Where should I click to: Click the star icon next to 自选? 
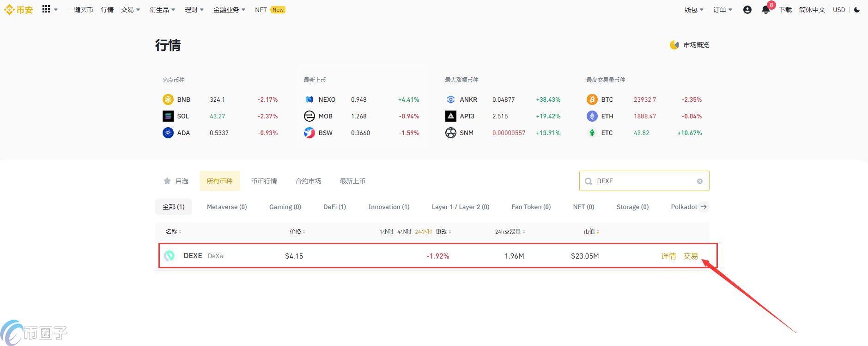point(167,181)
